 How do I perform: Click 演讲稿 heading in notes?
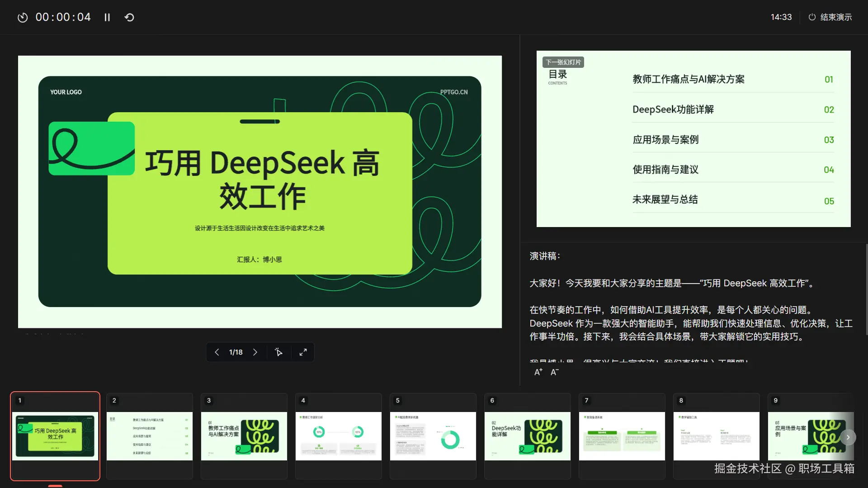coord(545,256)
